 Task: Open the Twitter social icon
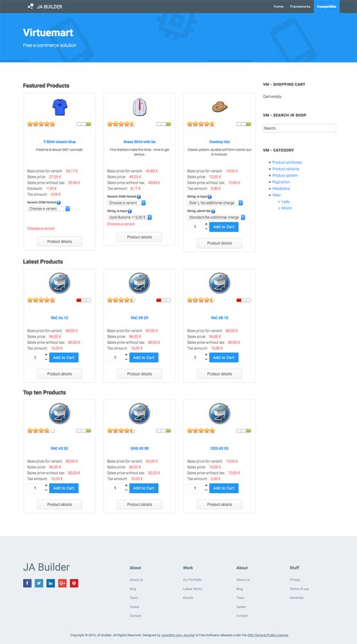tap(39, 583)
